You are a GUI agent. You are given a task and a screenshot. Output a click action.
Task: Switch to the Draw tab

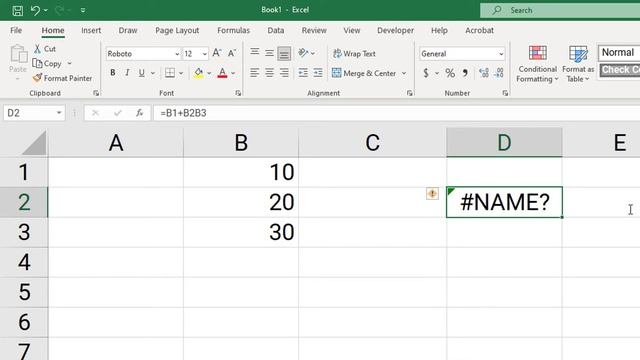pyautogui.click(x=128, y=30)
